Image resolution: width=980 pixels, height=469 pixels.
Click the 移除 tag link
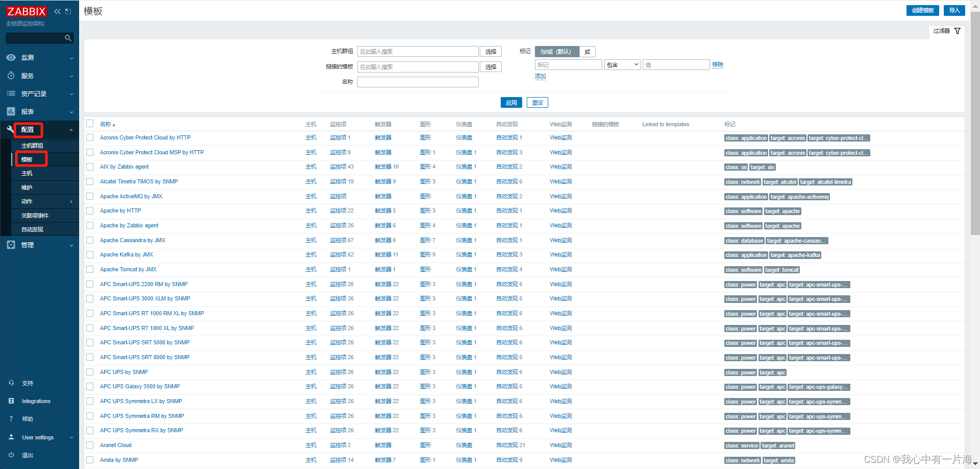718,64
